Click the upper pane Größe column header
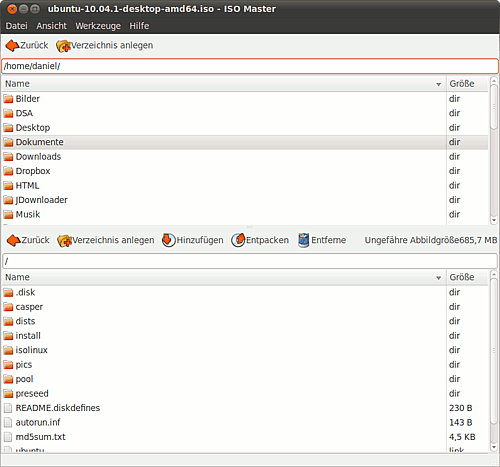The height and width of the screenshot is (467, 500). (467, 84)
